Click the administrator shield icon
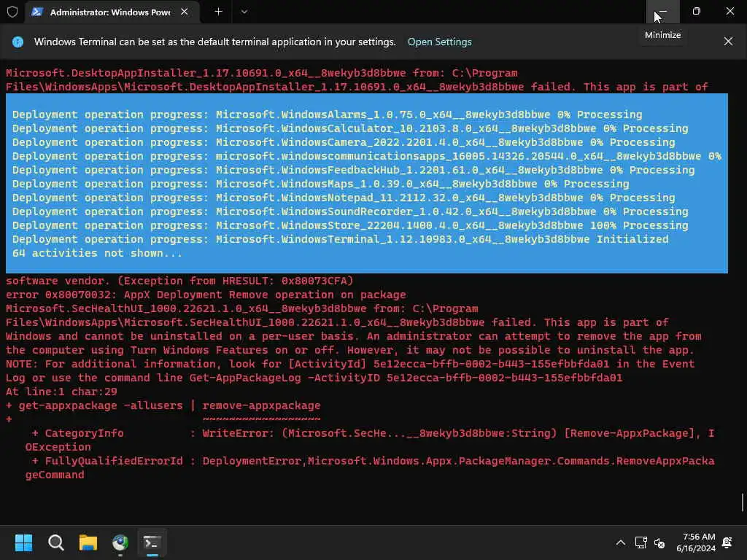Image resolution: width=747 pixels, height=560 pixels. (12, 12)
